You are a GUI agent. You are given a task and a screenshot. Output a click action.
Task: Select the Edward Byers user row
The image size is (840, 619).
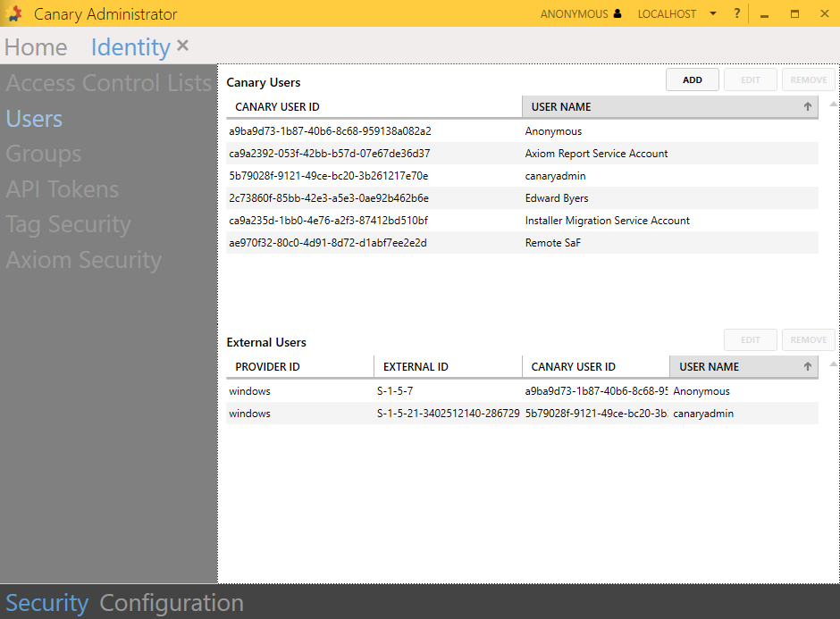coord(522,198)
